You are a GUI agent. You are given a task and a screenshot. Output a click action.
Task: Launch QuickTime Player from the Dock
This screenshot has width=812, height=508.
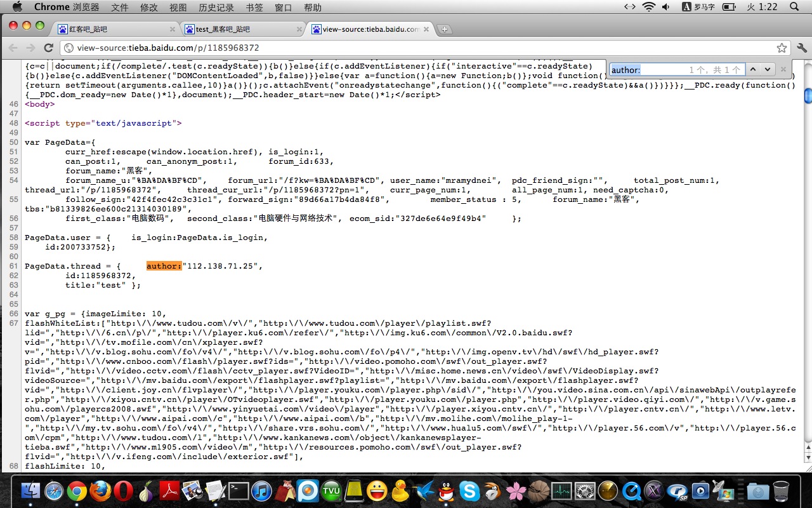tap(631, 490)
